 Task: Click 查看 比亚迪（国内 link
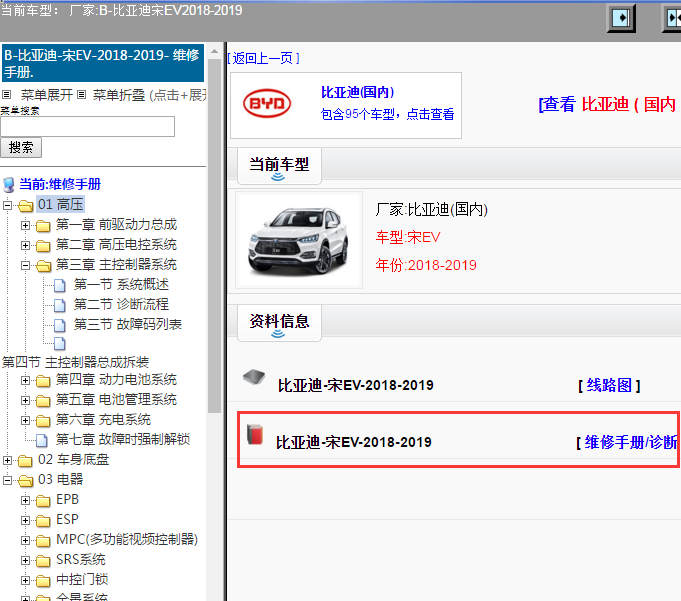click(608, 104)
